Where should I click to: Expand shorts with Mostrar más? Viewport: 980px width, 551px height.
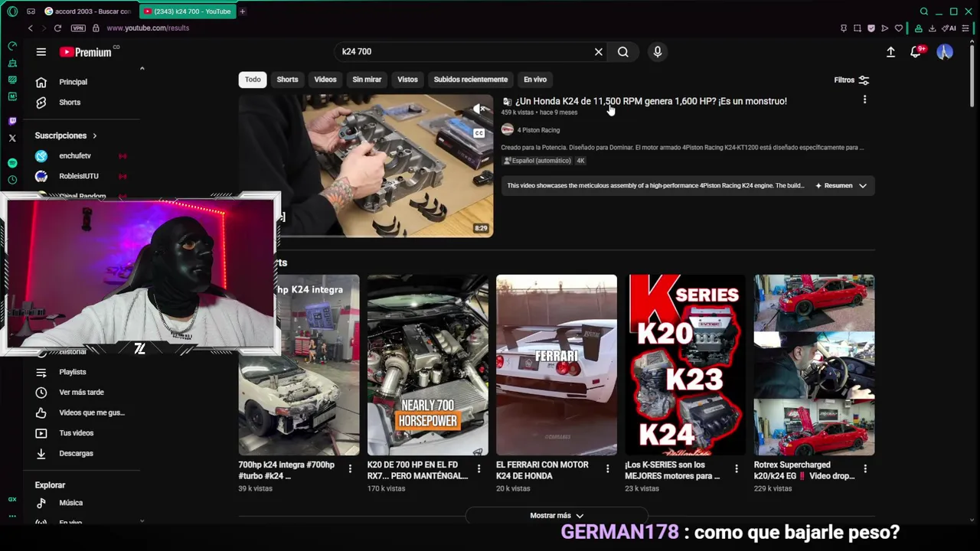coord(557,516)
